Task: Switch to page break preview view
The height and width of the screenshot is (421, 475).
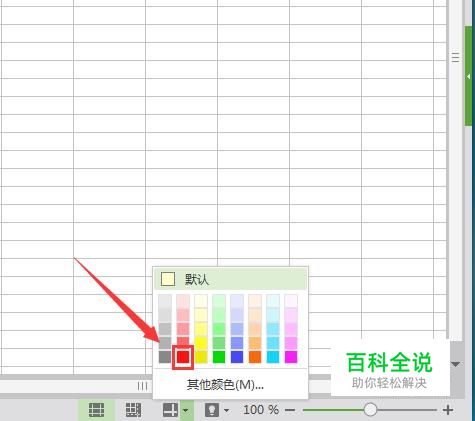Action: [x=133, y=410]
